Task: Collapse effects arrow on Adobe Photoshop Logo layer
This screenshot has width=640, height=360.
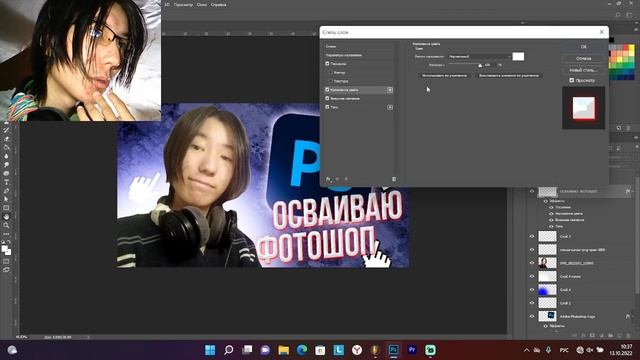Action: coord(633,316)
